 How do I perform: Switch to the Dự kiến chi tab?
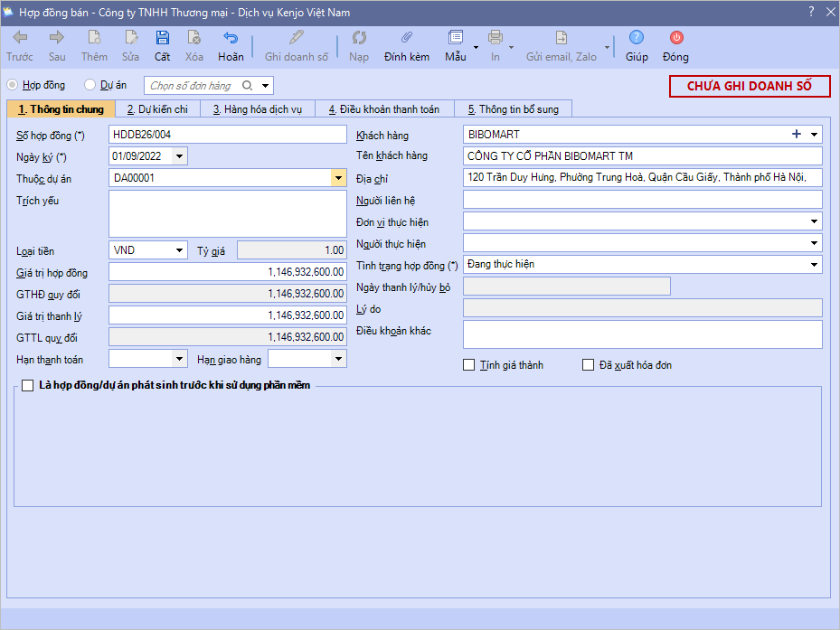(157, 109)
